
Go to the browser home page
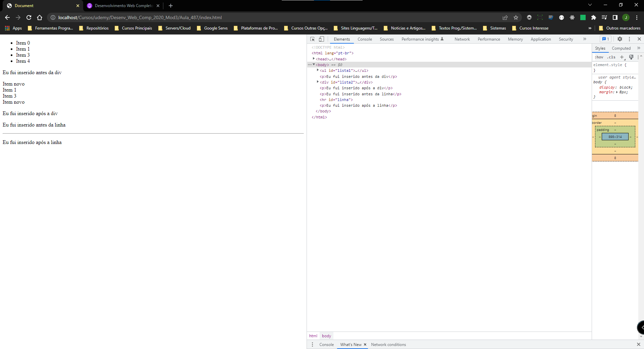click(40, 17)
